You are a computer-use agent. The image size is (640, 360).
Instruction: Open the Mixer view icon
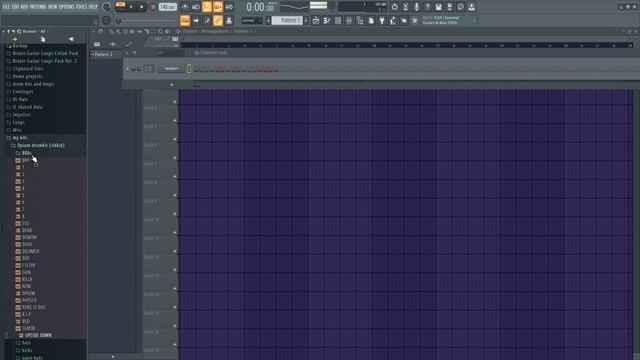click(349, 20)
